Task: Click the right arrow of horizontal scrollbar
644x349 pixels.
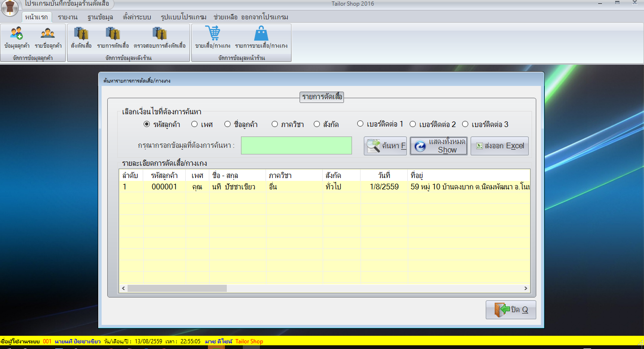Action: tap(526, 288)
